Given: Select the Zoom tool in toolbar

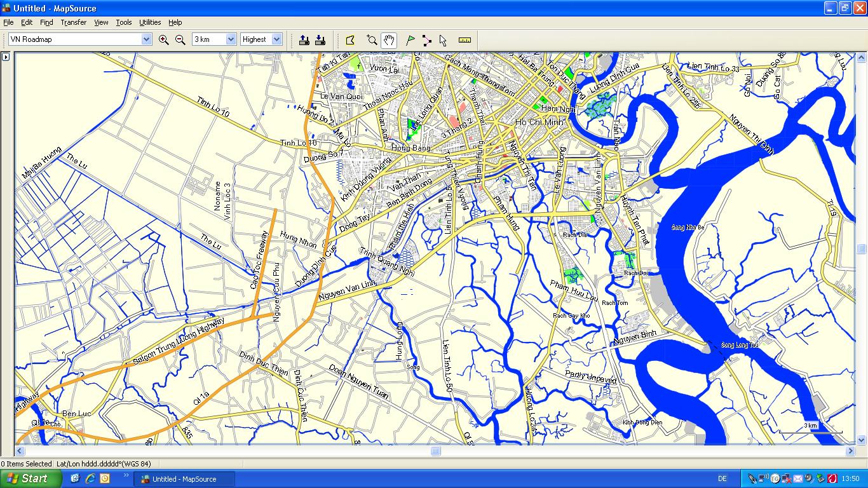Looking at the screenshot, I should tap(372, 40).
